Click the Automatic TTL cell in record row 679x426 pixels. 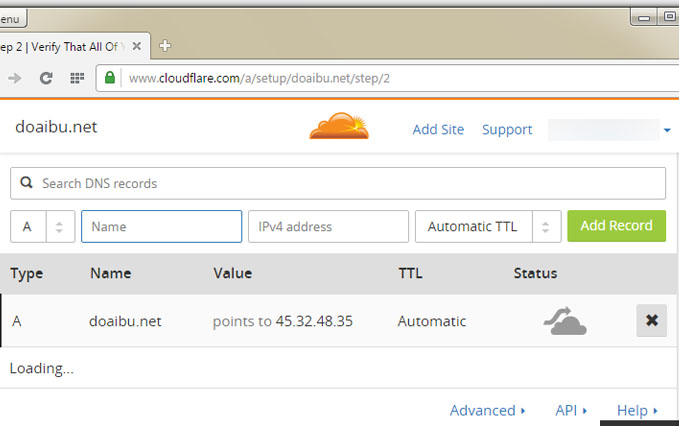pyautogui.click(x=432, y=321)
